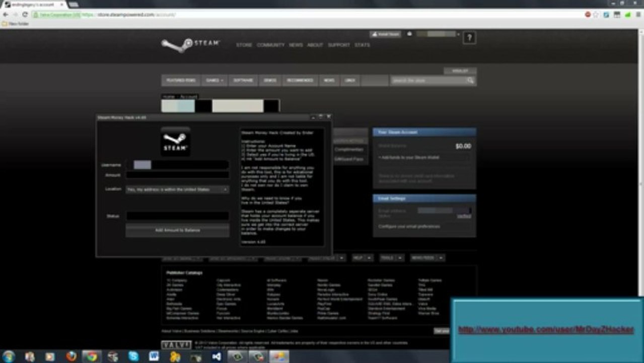
Task: Open the Paradox Interactive publisher catalog
Action: 333,294
